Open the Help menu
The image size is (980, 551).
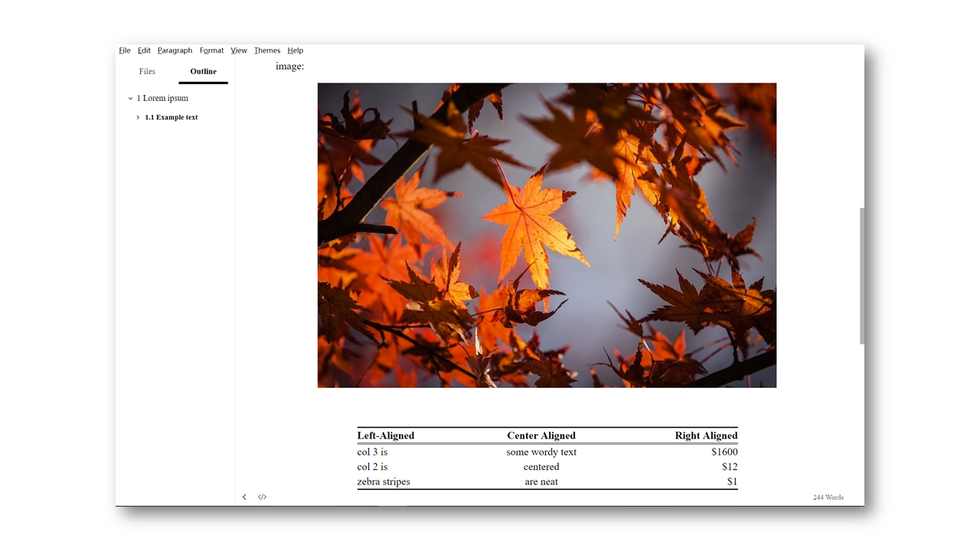pos(296,51)
